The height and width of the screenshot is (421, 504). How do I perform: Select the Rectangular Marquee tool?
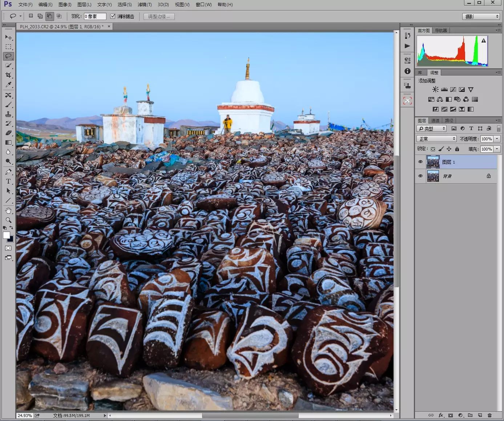point(8,47)
